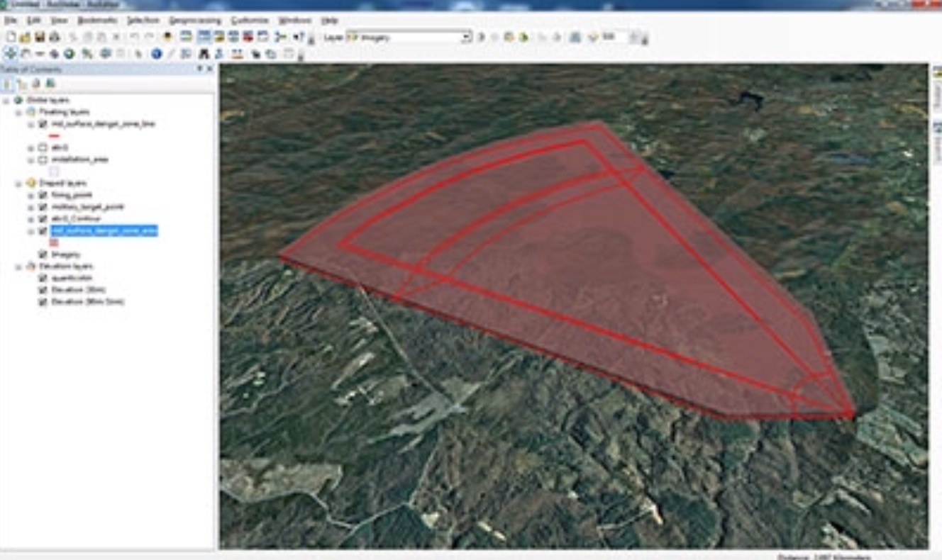The width and height of the screenshot is (942, 560).
Task: Select the Navigate tool icon
Action: tap(11, 54)
